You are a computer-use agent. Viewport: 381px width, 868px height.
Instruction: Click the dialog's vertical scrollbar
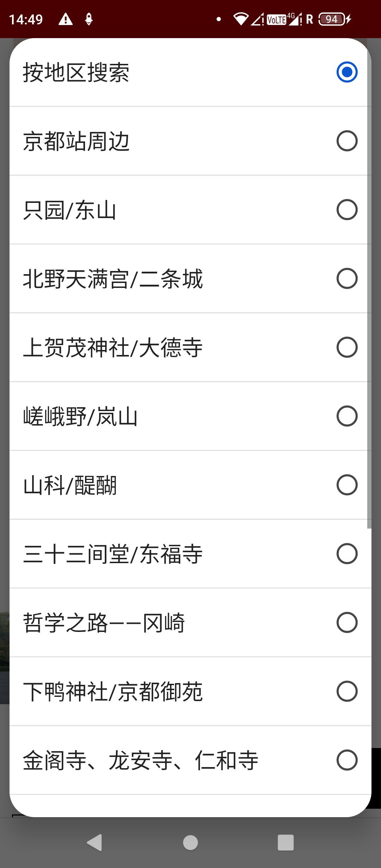click(369, 282)
